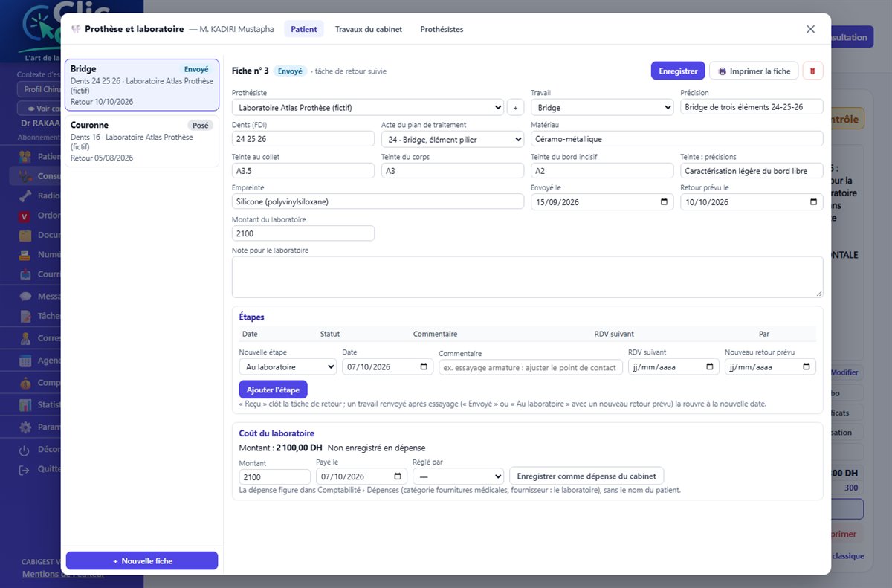Image resolution: width=892 pixels, height=588 pixels.
Task: Click the étape Commentaire input field
Action: click(x=531, y=367)
